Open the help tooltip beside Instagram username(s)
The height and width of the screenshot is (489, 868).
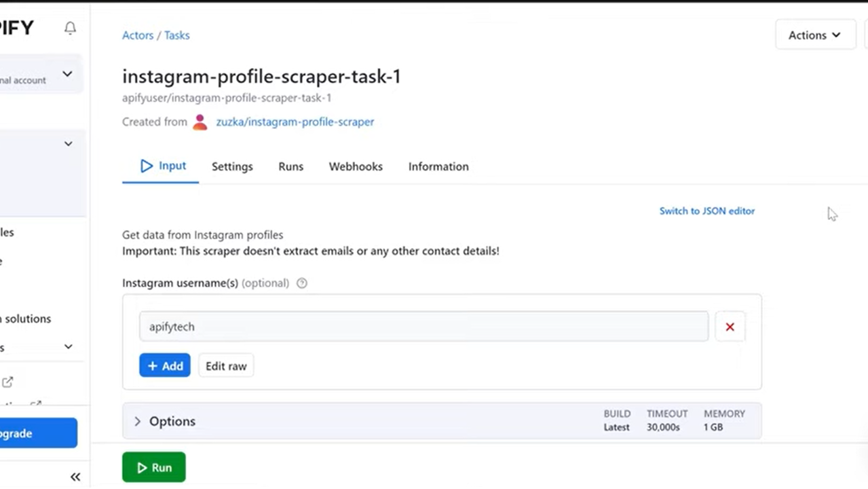[x=301, y=283]
